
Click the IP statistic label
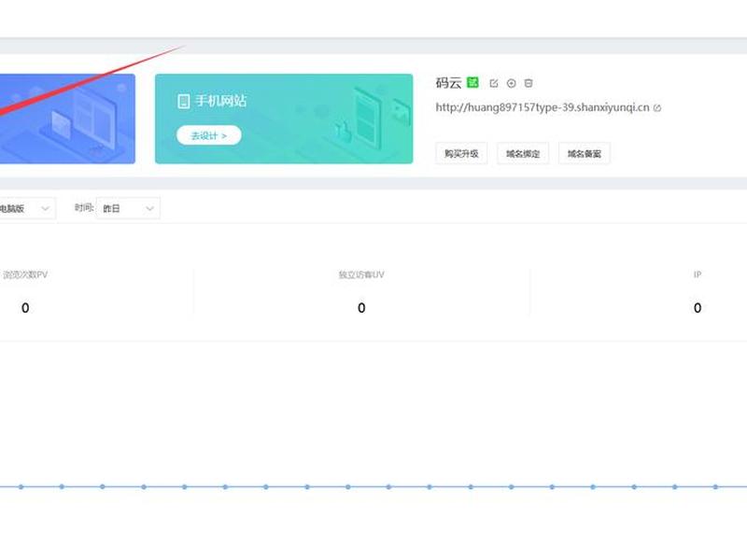point(698,274)
